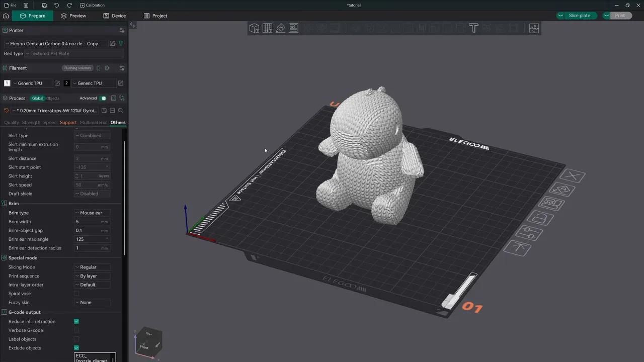The width and height of the screenshot is (644, 362).
Task: Open the Support settings tab
Action: pyautogui.click(x=68, y=122)
